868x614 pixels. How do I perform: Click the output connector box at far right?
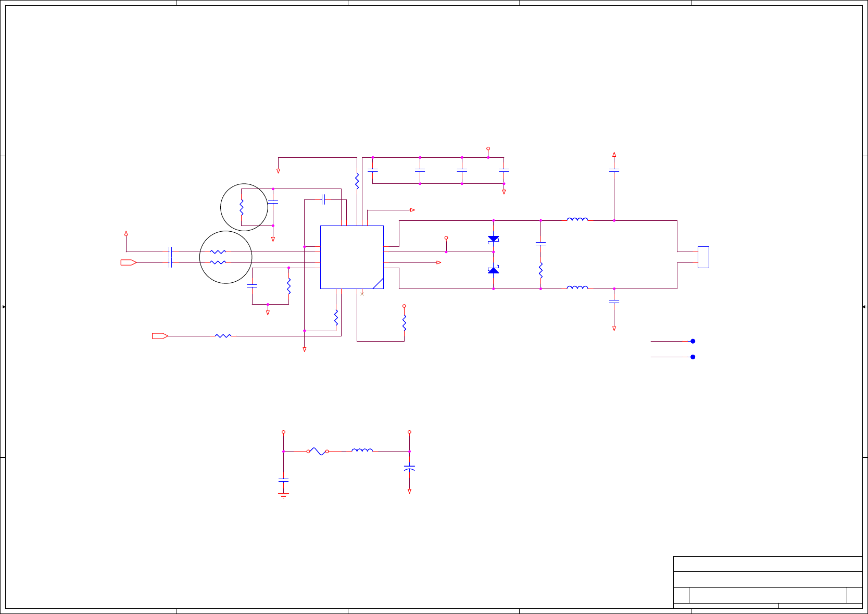703,257
